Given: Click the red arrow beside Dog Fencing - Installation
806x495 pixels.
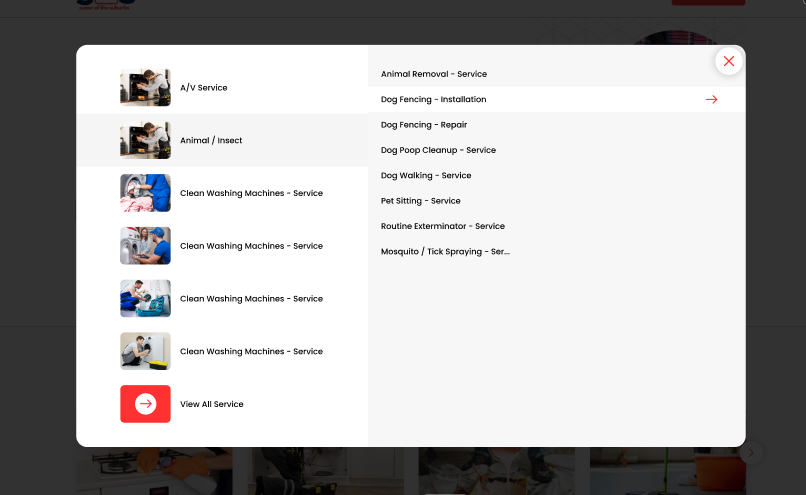Looking at the screenshot, I should (711, 100).
